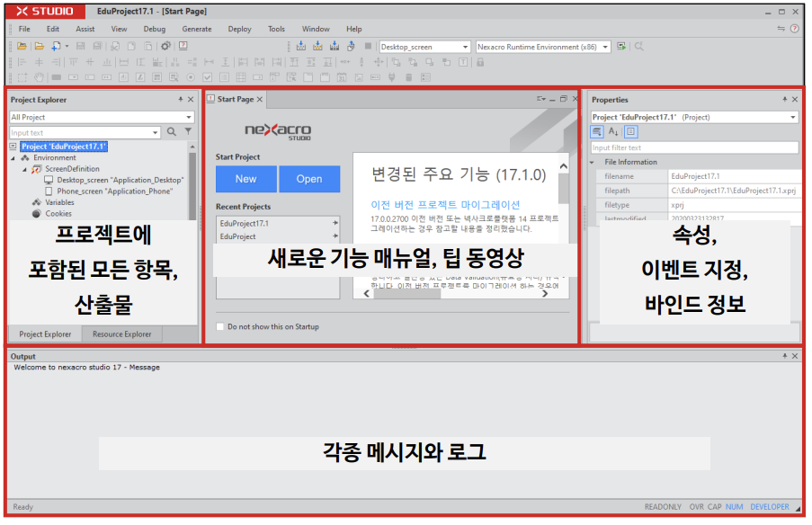Image resolution: width=812 pixels, height=525 pixels.
Task: Click the DEVELOPER status bar label
Action: coord(770,506)
